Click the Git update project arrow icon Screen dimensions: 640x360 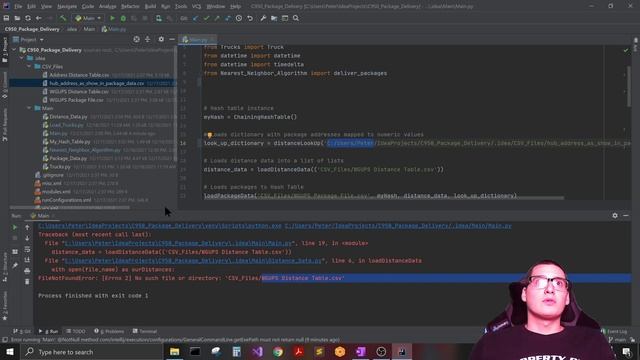pyautogui.click(x=195, y=18)
